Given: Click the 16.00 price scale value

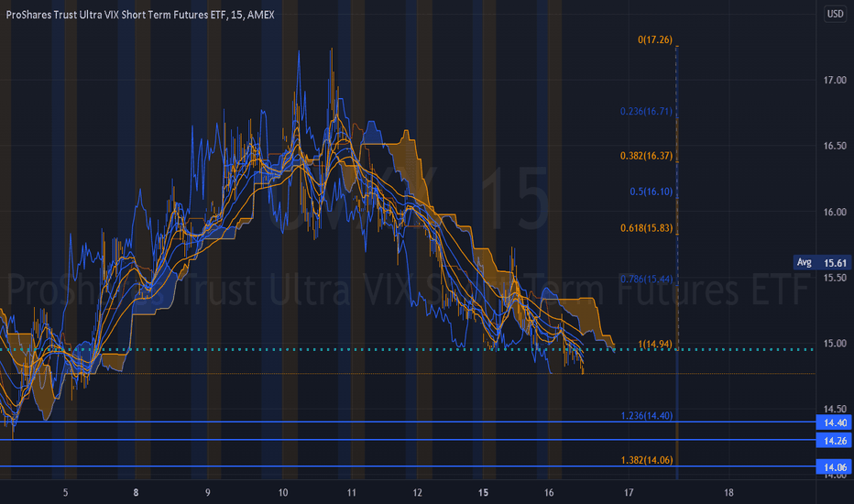Looking at the screenshot, I should point(835,212).
